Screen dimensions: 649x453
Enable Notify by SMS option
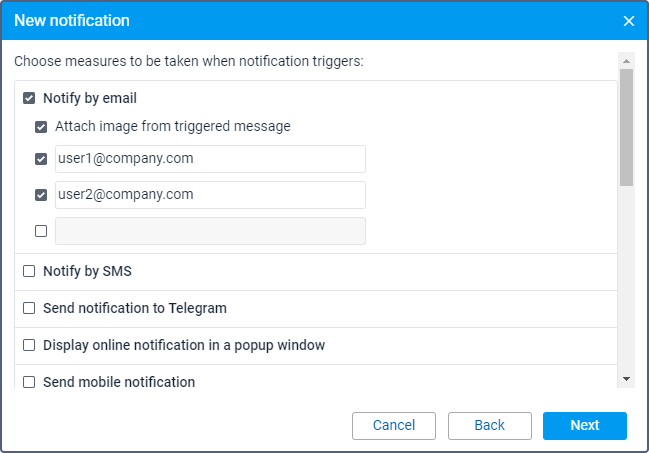coord(29,271)
